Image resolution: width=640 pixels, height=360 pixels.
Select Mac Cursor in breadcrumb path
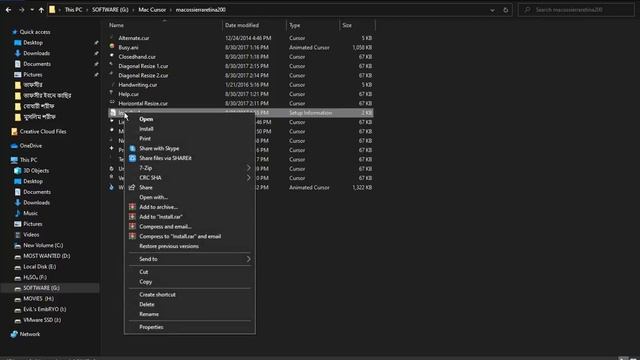click(x=152, y=10)
